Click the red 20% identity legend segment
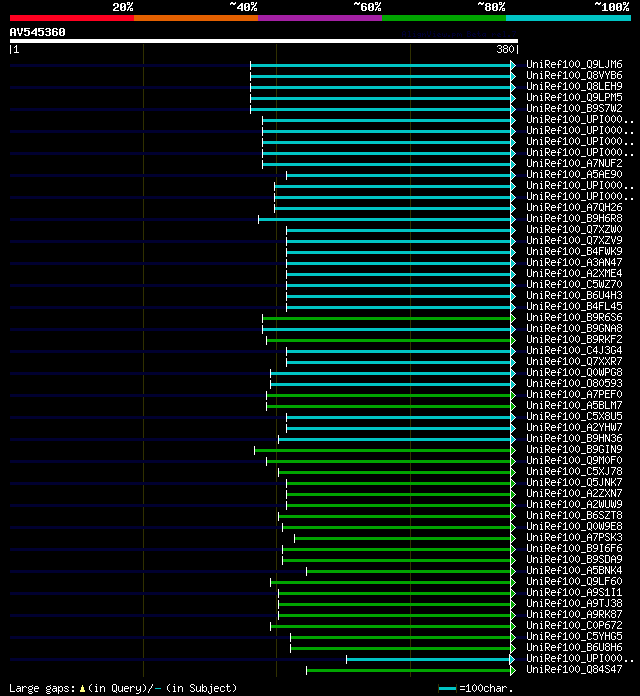The image size is (640, 696). (72, 18)
